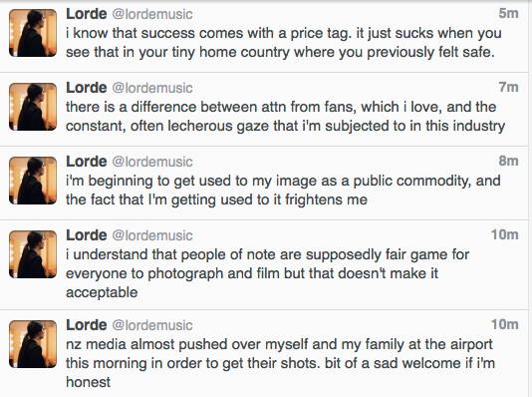Open @lordemusic handle on 'nz media' tweet
This screenshot has height=397, width=532.
[x=152, y=325]
